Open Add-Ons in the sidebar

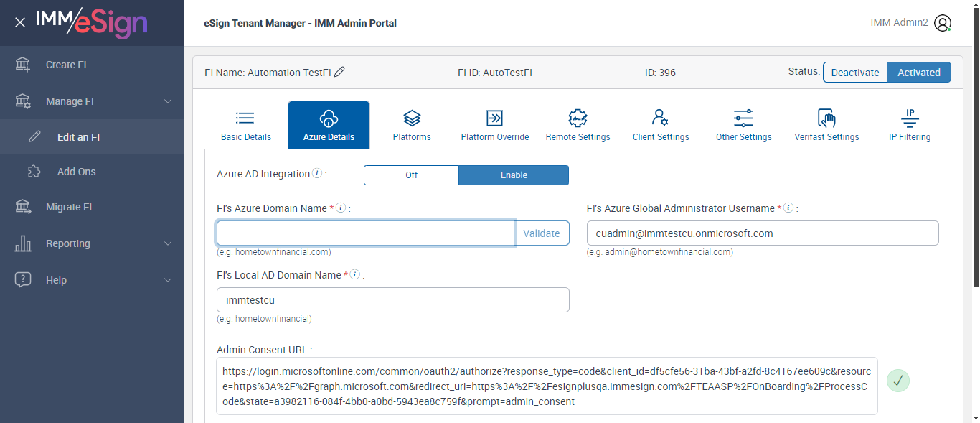(92, 172)
